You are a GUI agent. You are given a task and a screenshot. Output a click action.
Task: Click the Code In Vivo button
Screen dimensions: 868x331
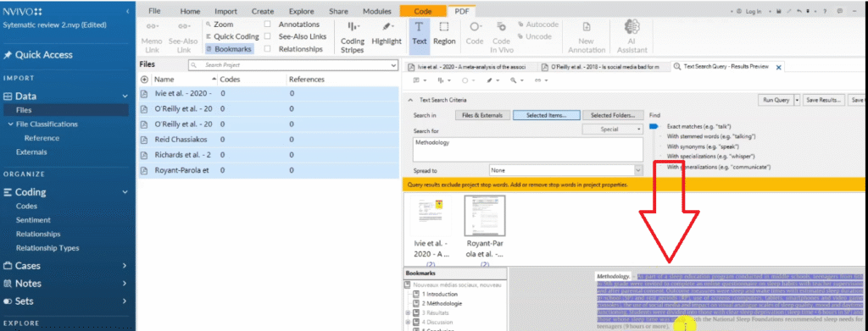click(501, 37)
